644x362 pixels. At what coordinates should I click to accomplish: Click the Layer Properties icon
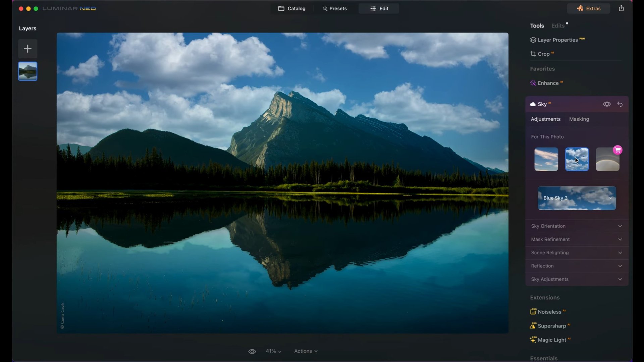(x=533, y=40)
